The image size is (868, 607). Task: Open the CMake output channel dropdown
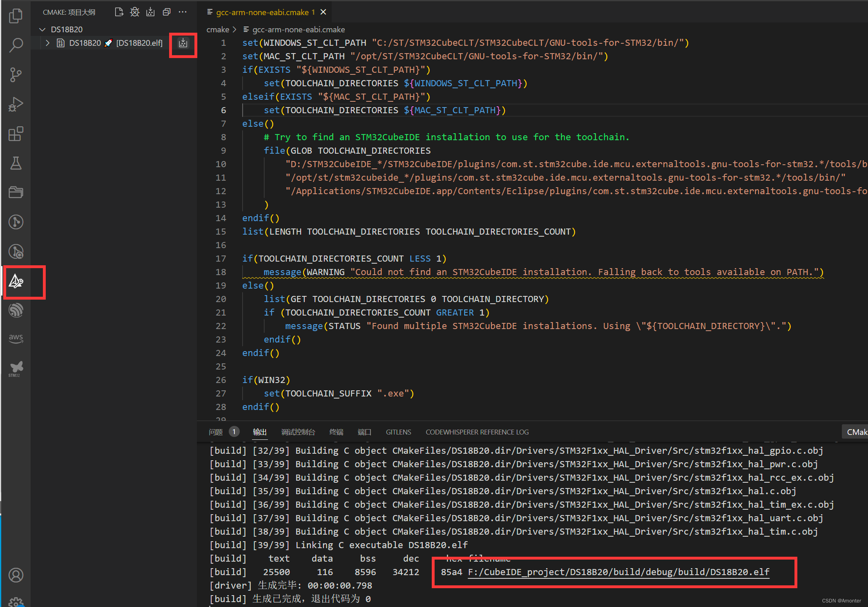point(855,432)
